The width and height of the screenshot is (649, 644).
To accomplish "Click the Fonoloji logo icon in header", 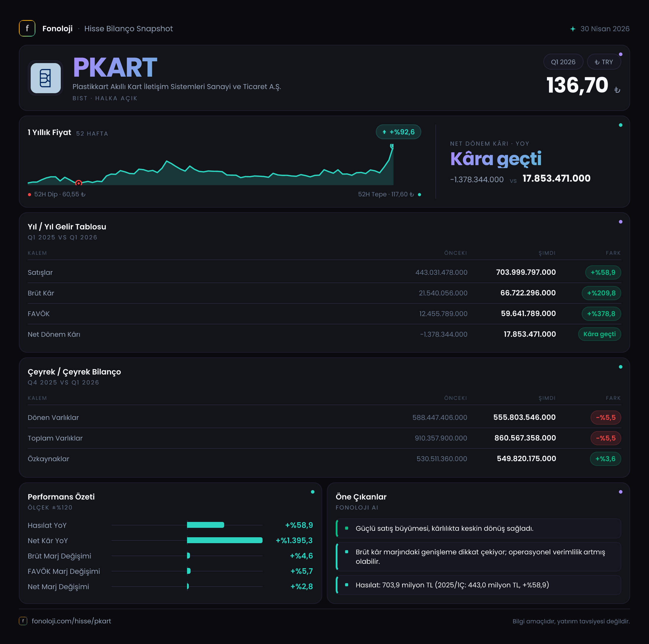I will coord(27,29).
